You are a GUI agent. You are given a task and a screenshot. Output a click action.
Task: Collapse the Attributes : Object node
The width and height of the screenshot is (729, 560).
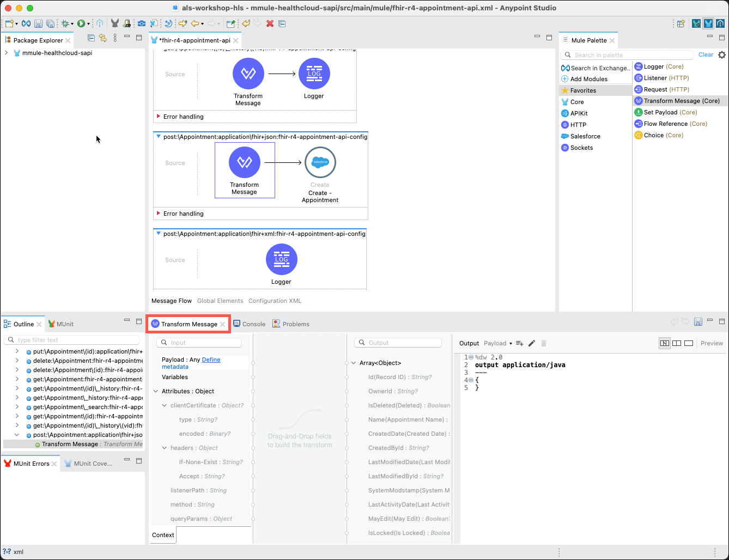click(x=156, y=391)
